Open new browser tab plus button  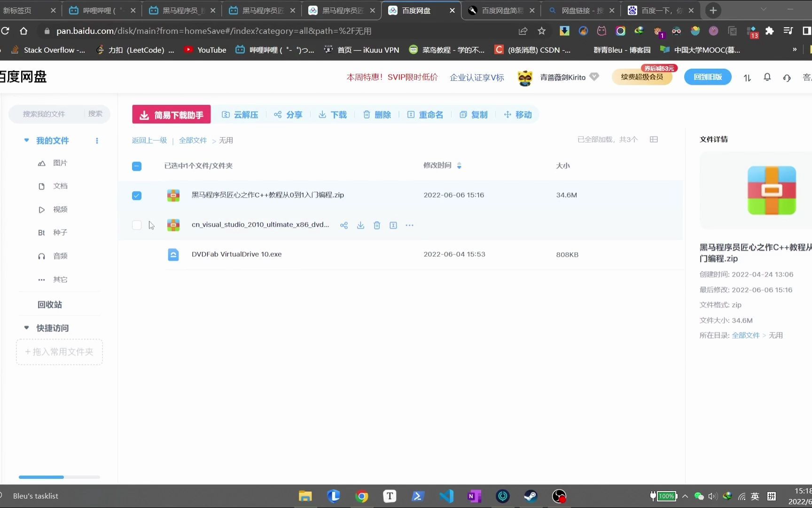pos(713,10)
